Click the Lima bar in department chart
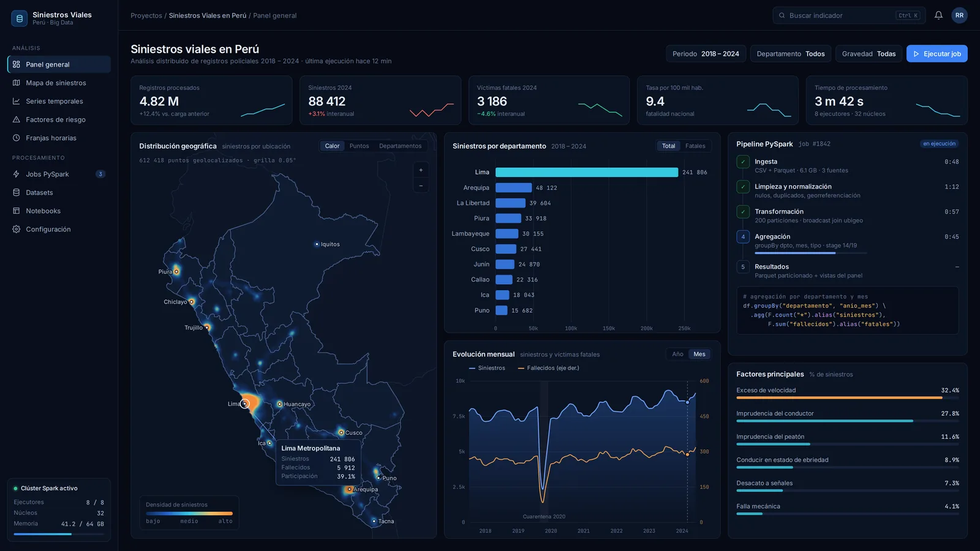 pyautogui.click(x=587, y=173)
